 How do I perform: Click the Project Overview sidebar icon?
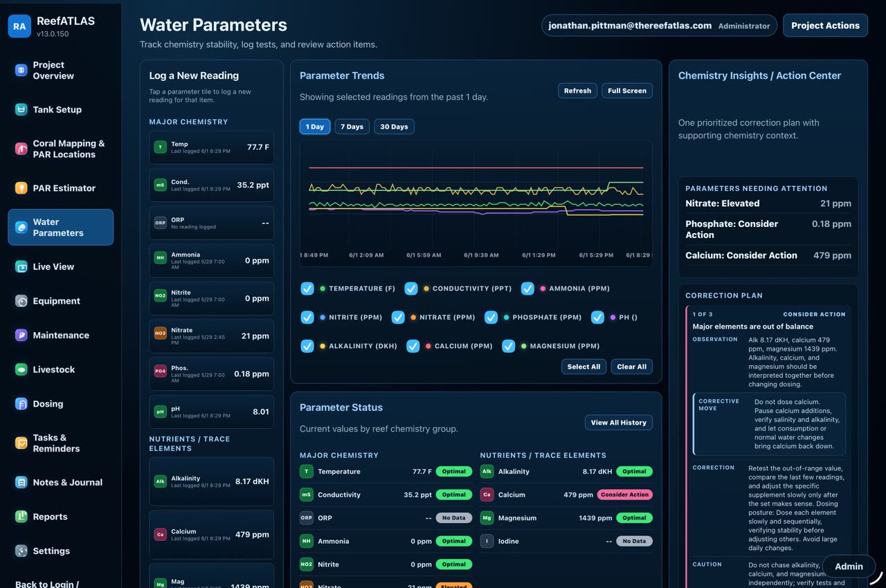click(21, 70)
